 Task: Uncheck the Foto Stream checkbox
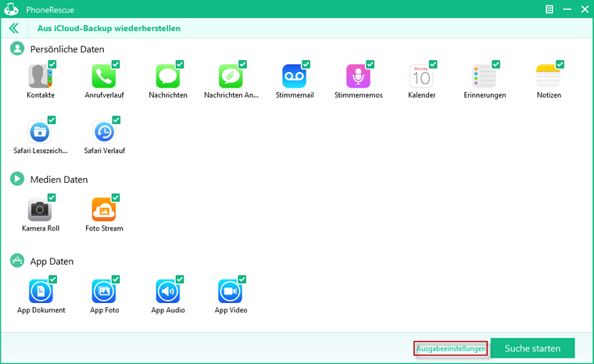pos(116,198)
